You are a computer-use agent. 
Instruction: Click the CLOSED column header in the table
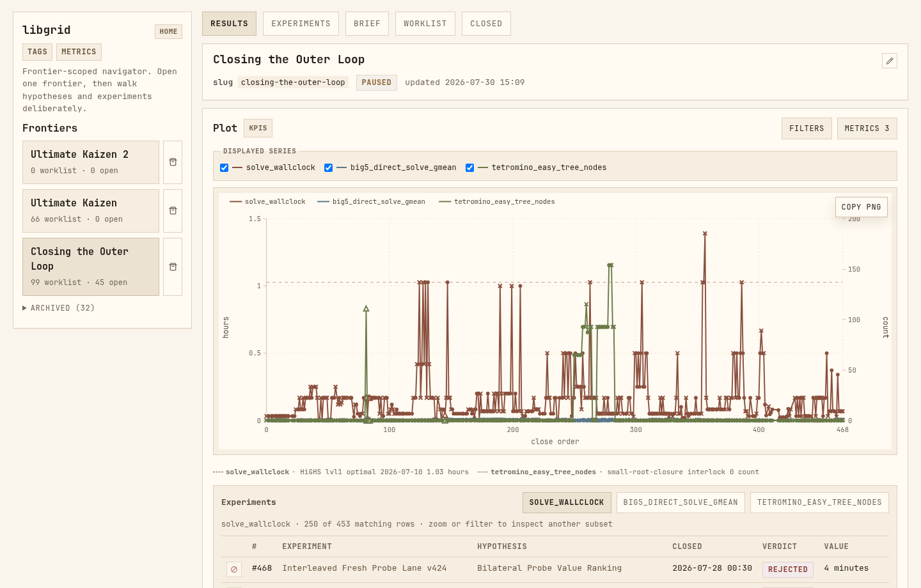[687, 546]
